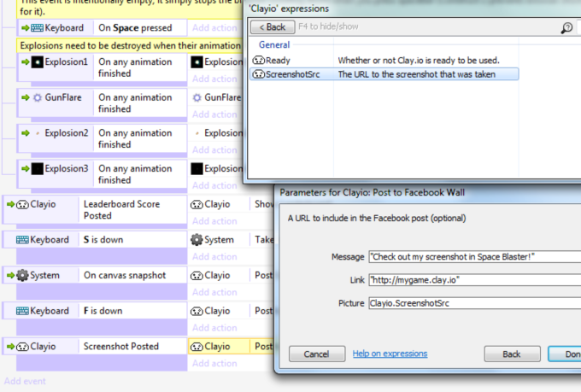The height and width of the screenshot is (392, 581).
Task: Click the Add event link
Action: point(25,381)
